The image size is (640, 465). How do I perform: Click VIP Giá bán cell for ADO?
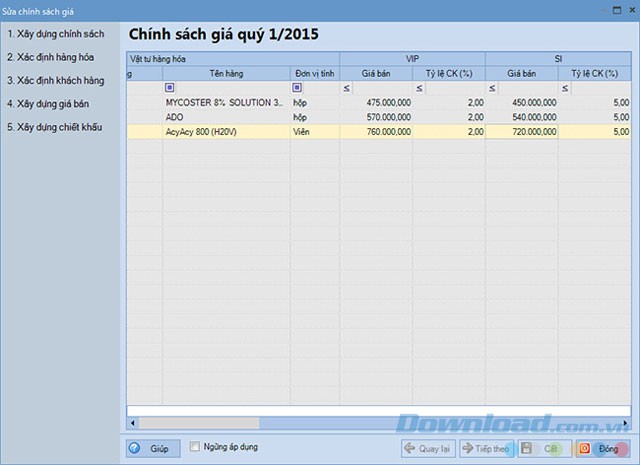click(x=375, y=117)
